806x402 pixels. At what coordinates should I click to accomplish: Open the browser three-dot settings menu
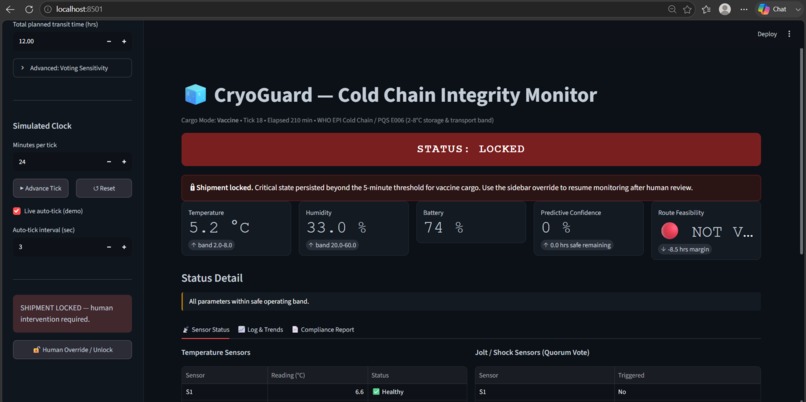744,9
